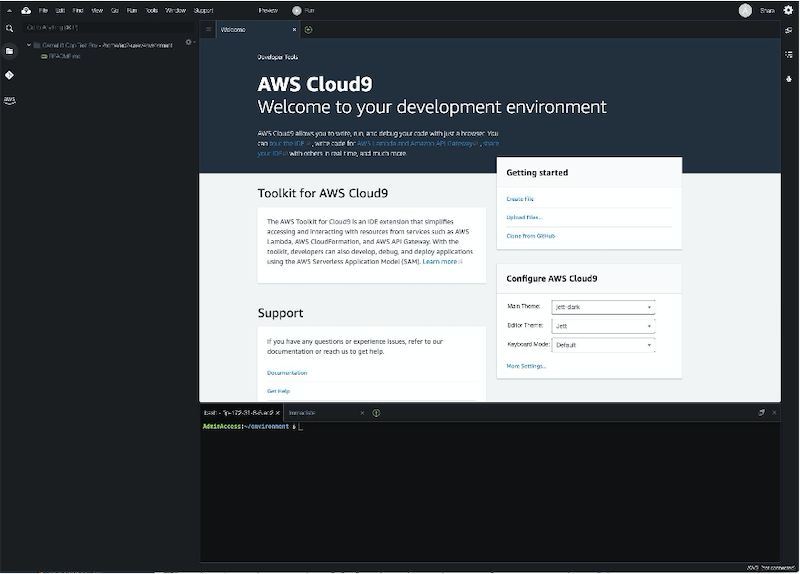Screen dimensions: 800x574
Task: Close the Immediate tab
Action: (362, 413)
